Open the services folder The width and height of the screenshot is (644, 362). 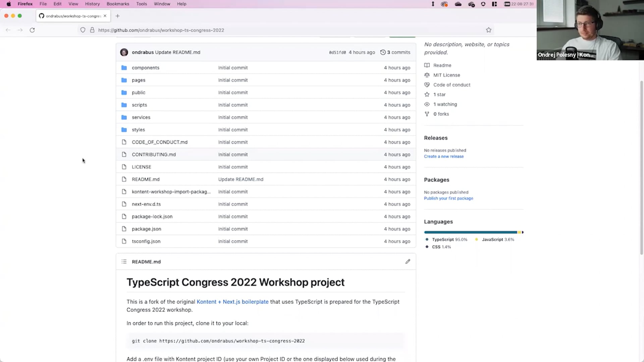141,117
